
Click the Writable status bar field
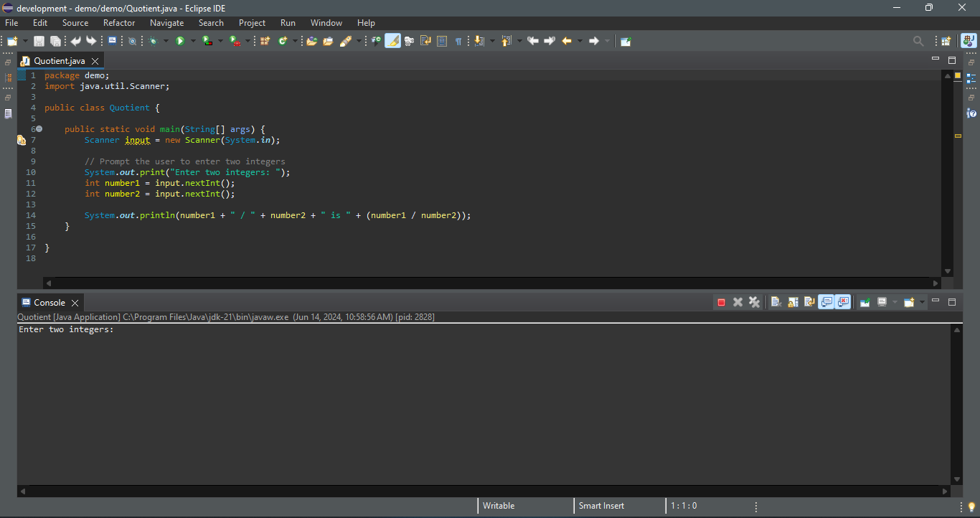click(499, 506)
